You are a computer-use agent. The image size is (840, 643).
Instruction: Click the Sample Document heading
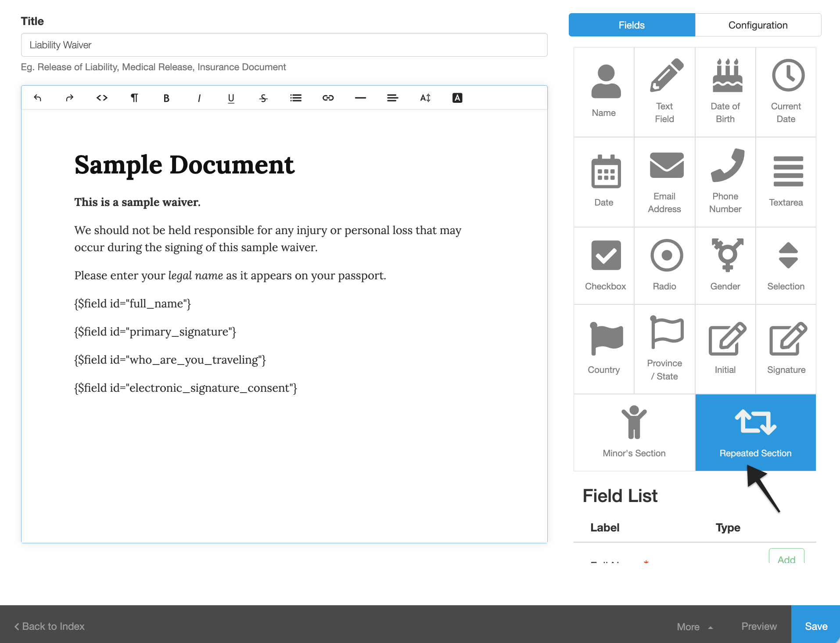click(184, 165)
